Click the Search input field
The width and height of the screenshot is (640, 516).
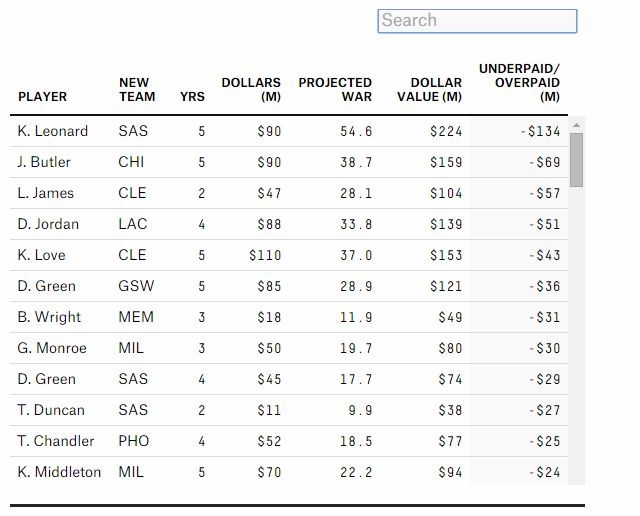tap(477, 21)
